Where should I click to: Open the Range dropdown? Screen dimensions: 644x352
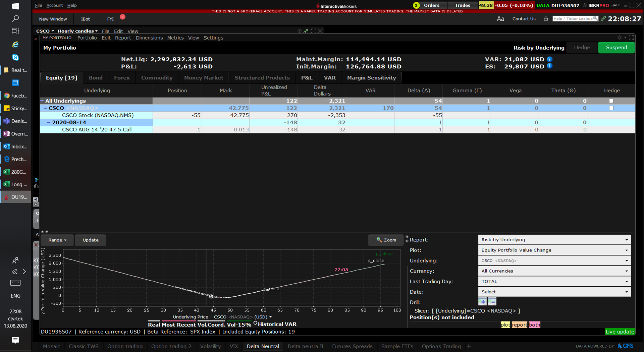click(x=57, y=240)
